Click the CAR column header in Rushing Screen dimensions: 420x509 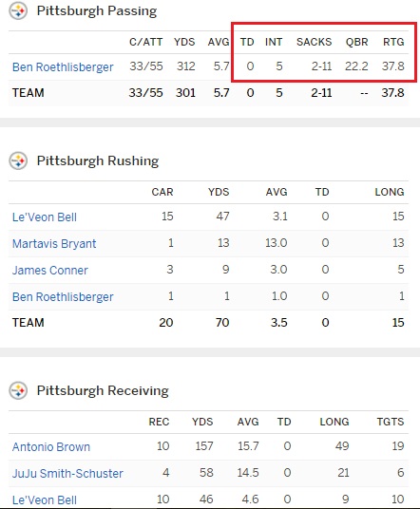click(x=162, y=192)
